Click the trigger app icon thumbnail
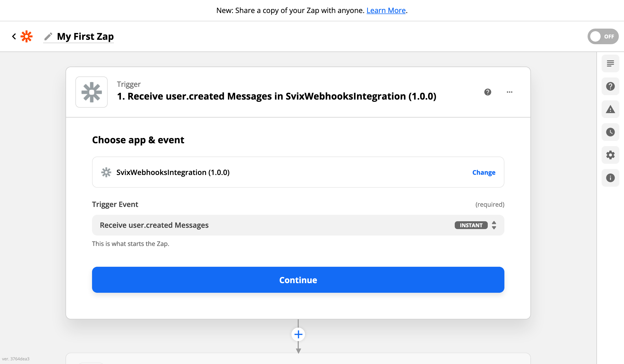624x364 pixels. tap(92, 92)
